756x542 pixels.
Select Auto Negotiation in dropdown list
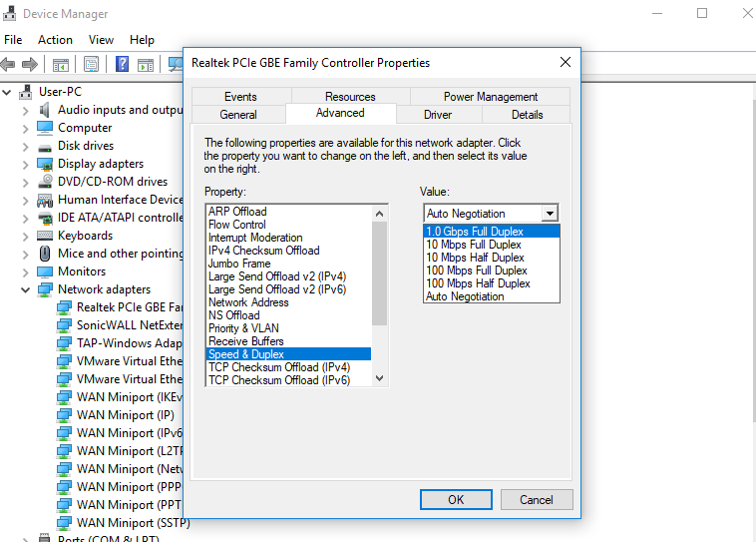tap(492, 296)
